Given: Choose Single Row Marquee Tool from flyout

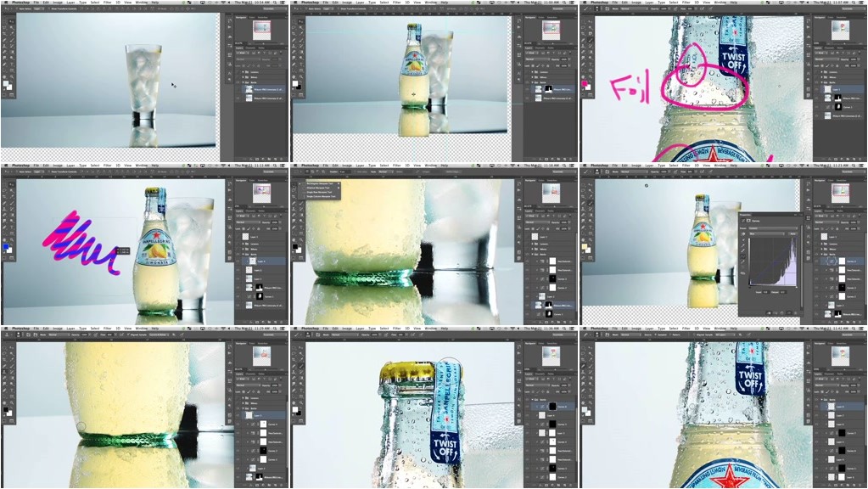Looking at the screenshot, I should pyautogui.click(x=319, y=192).
